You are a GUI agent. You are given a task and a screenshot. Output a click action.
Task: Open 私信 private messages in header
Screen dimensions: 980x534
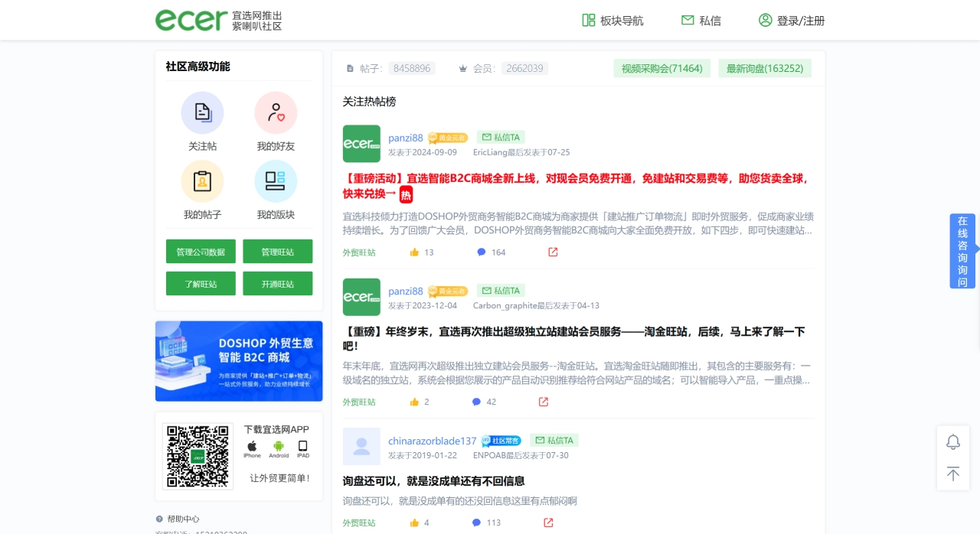coord(701,21)
